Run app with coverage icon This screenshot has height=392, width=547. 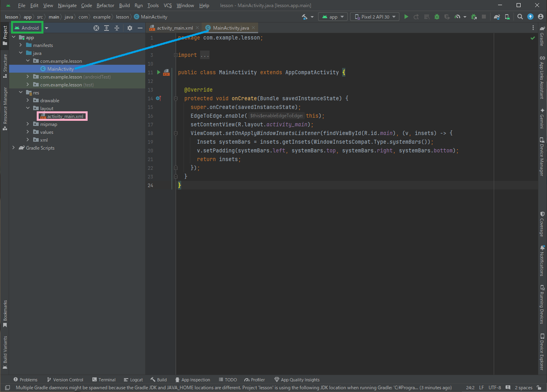coord(447,17)
